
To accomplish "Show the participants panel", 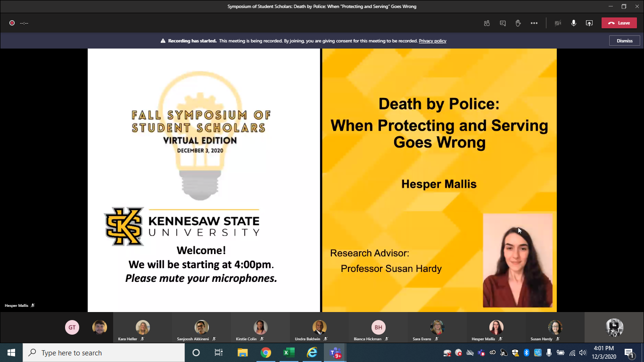I will (487, 23).
